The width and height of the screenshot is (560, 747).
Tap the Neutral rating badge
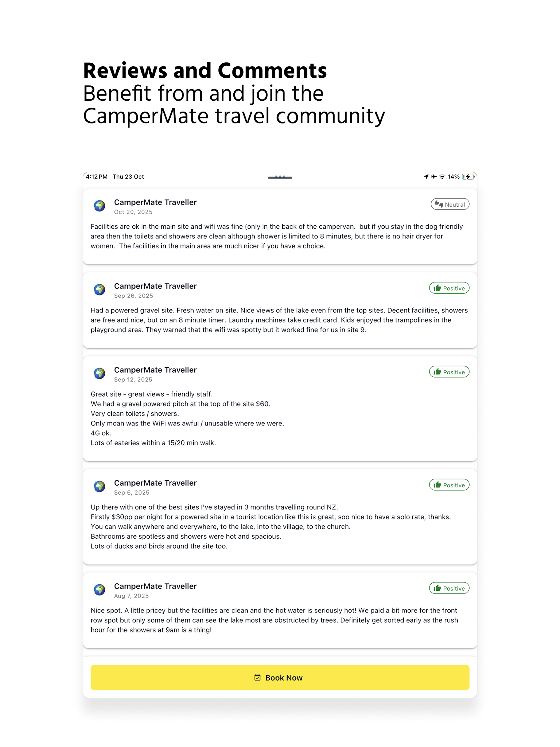tap(450, 204)
